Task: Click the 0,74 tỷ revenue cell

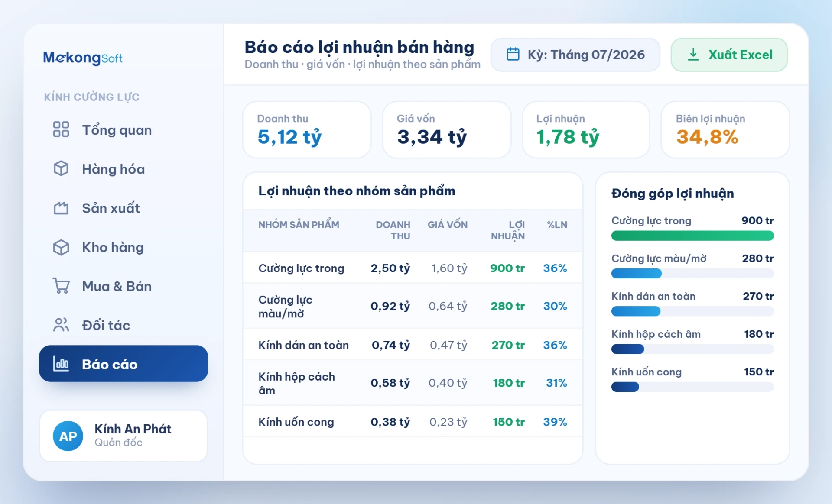Action: coord(391,345)
